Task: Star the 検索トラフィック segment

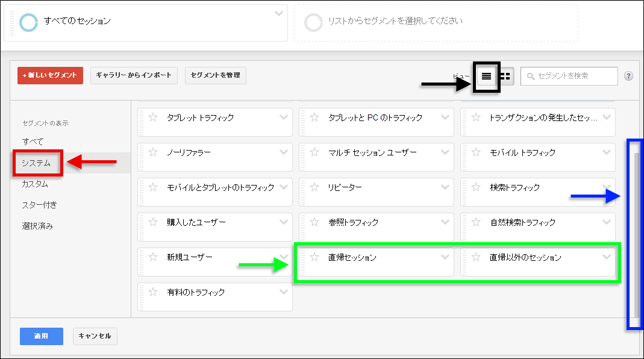Action: point(475,187)
